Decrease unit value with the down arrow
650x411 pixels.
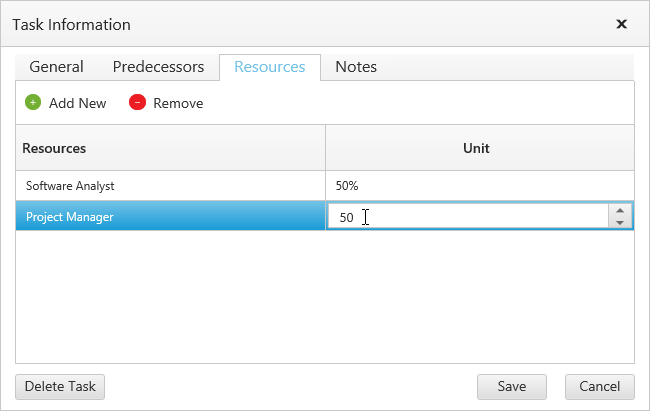(620, 223)
